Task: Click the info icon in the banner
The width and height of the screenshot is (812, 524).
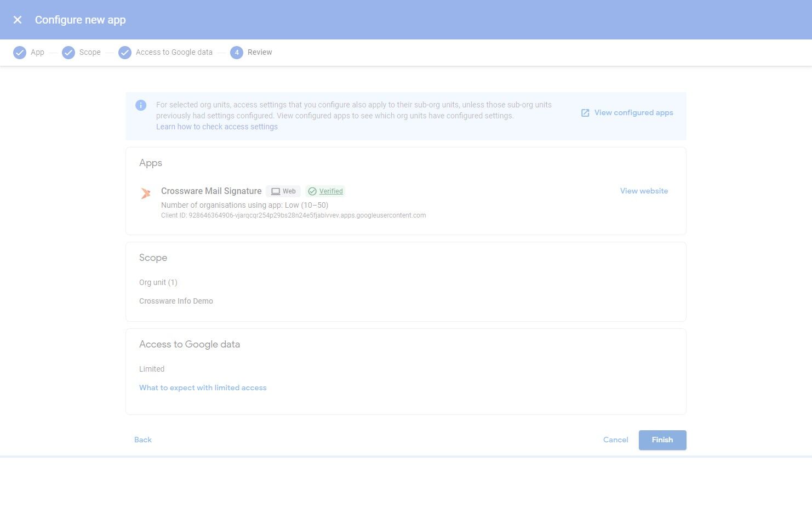Action: [x=141, y=105]
